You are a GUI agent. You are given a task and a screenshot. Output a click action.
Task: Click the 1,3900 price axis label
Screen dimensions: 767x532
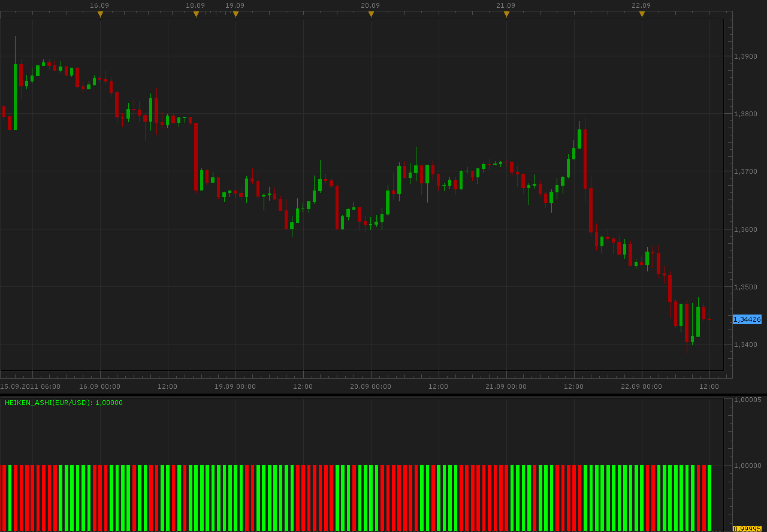coord(745,56)
